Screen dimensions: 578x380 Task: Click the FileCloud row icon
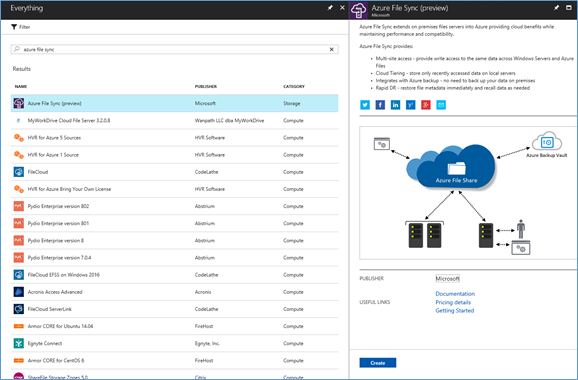click(x=19, y=172)
